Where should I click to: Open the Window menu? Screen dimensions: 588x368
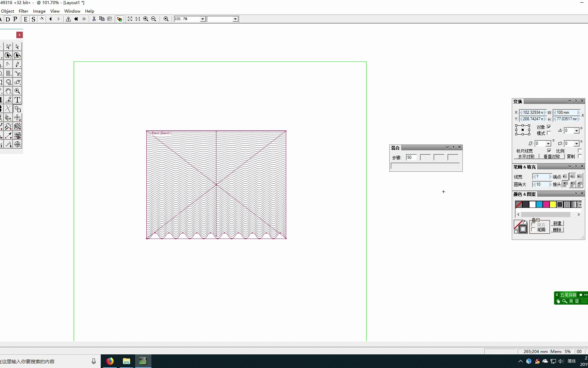(72, 11)
